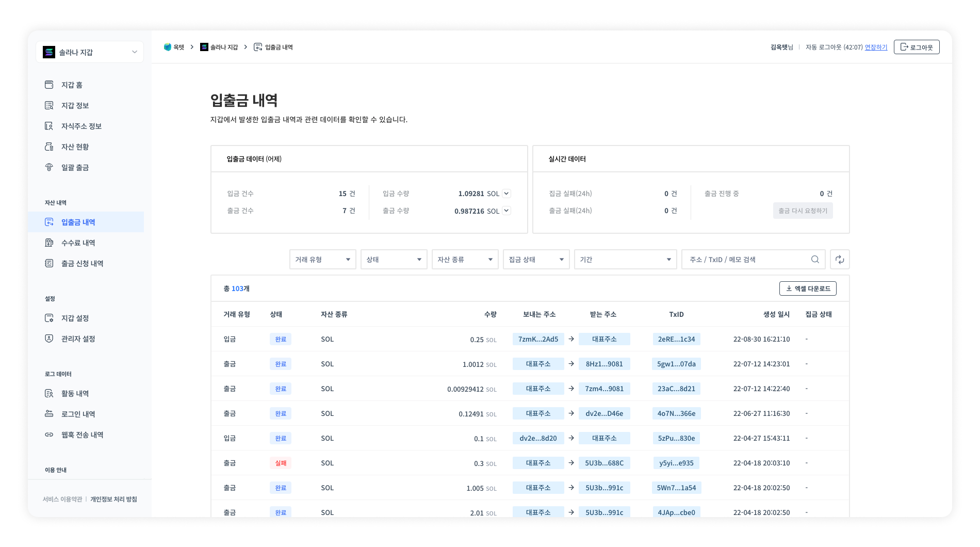
Task: Click the arrow icon in 1.0012 SOL row
Action: point(571,364)
